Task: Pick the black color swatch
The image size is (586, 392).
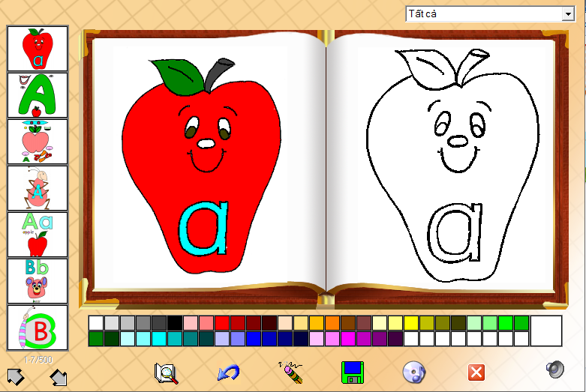Action: (175, 323)
